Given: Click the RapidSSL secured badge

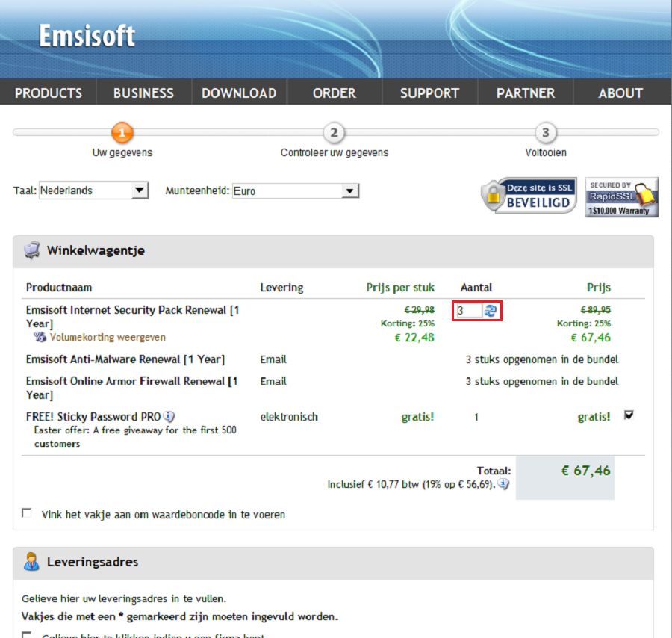Looking at the screenshot, I should click(x=621, y=197).
